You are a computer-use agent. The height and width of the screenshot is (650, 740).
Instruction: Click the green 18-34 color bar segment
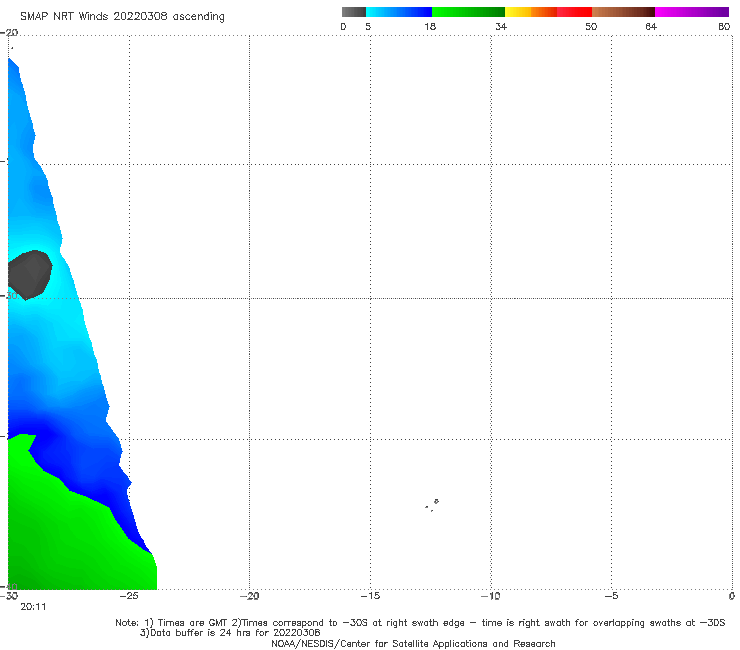click(x=468, y=12)
